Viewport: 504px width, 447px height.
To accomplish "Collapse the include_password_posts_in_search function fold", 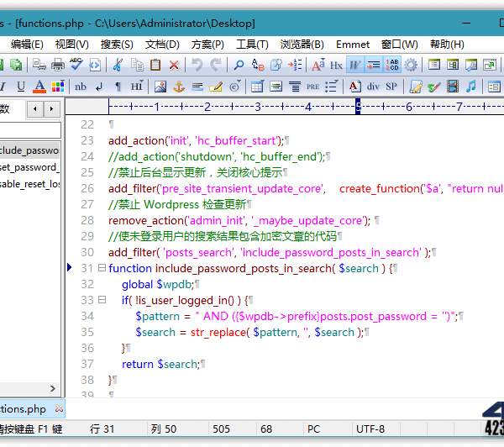I will point(102,268).
